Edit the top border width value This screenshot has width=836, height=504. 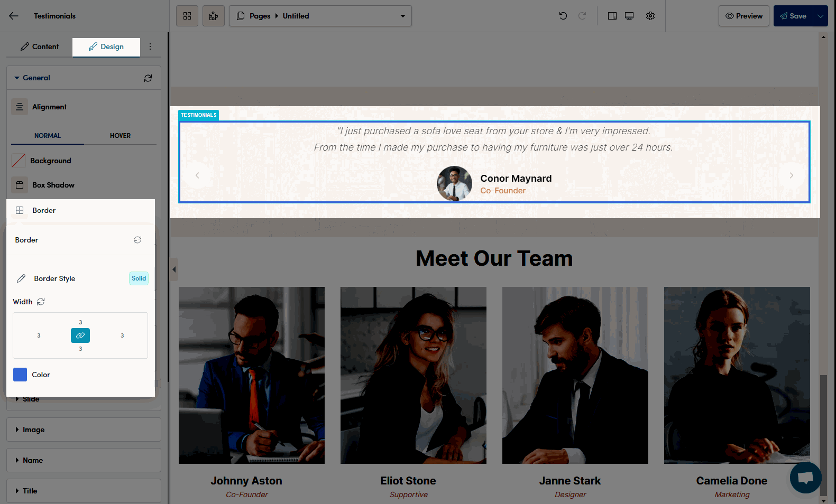80,322
